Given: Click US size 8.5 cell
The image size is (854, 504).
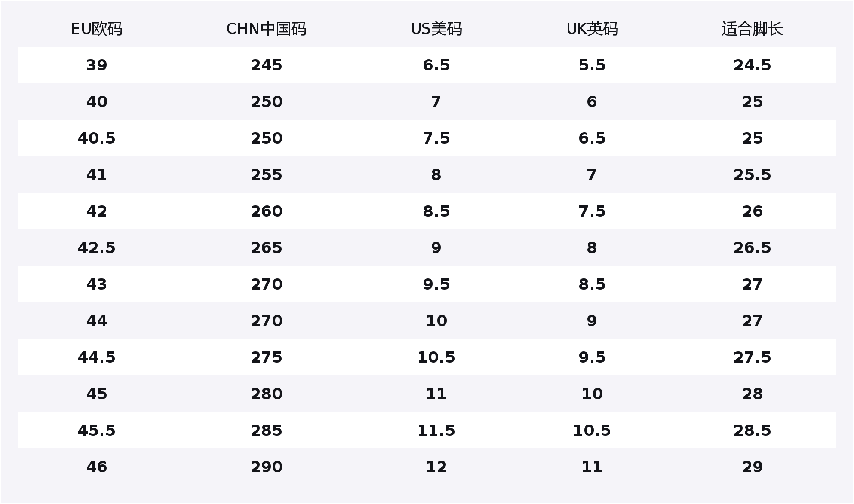Looking at the screenshot, I should pyautogui.click(x=436, y=211).
